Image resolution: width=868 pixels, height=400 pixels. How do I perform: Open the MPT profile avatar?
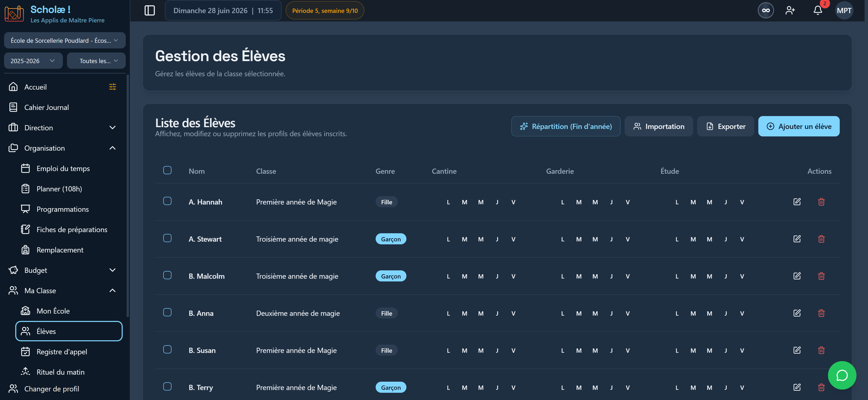(x=844, y=10)
